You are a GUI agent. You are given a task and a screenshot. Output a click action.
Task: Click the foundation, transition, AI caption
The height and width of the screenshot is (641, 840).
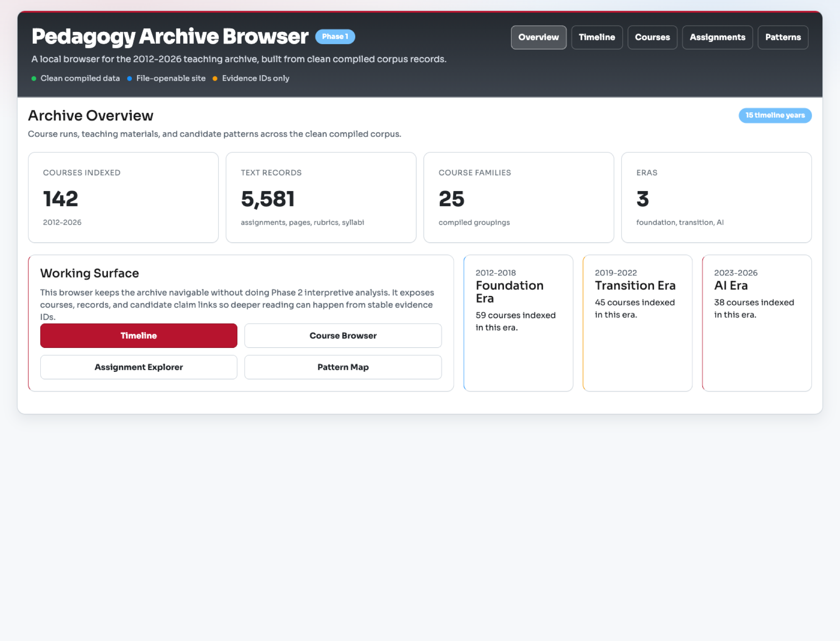(680, 222)
